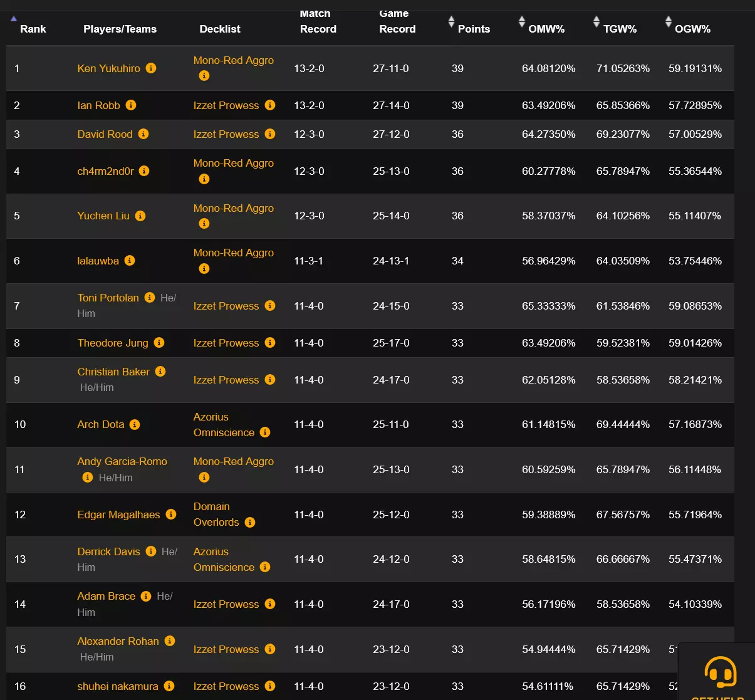Open info icon next to Ken Yukuhiro
This screenshot has height=700, width=755.
click(x=151, y=68)
